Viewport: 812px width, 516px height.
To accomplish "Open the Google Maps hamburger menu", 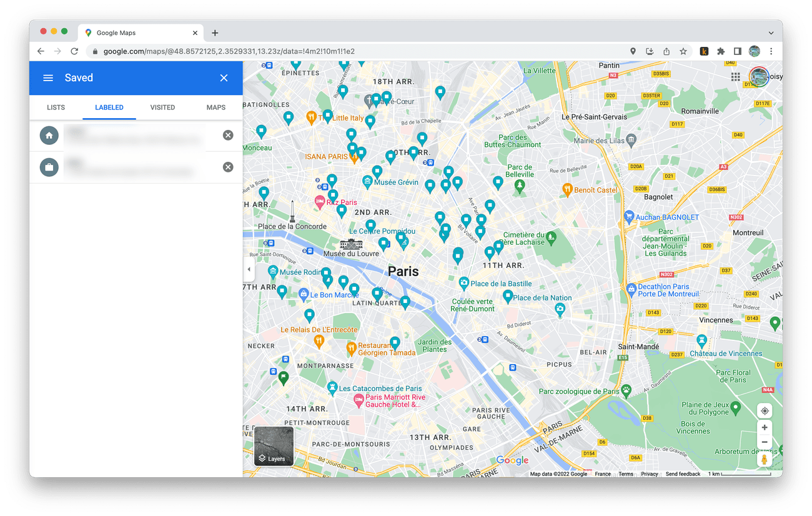I will point(48,77).
